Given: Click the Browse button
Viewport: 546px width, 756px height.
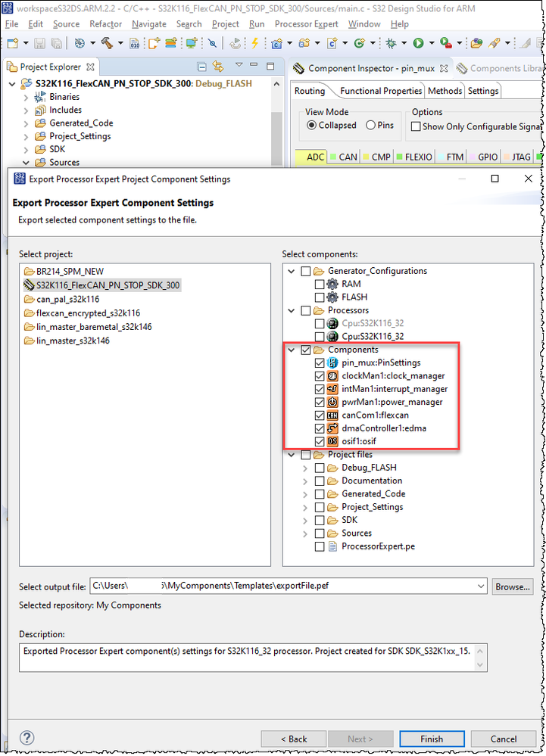Looking at the screenshot, I should [x=512, y=586].
